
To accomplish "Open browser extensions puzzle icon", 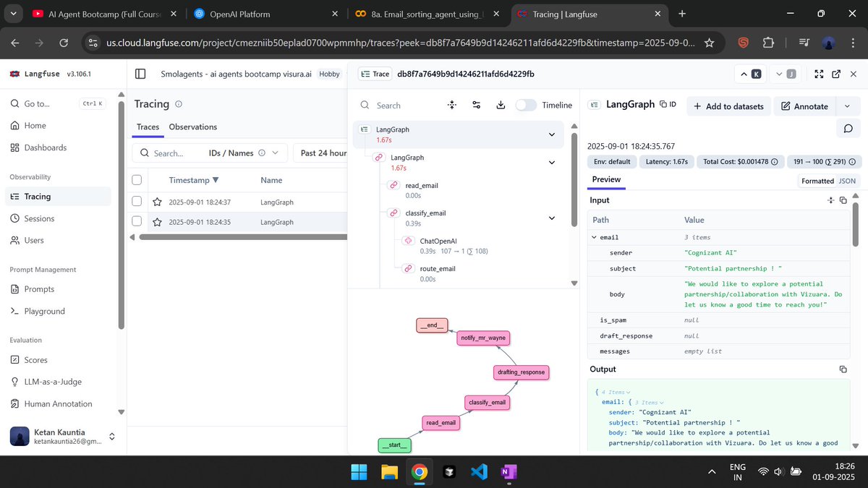I will pyautogui.click(x=768, y=43).
